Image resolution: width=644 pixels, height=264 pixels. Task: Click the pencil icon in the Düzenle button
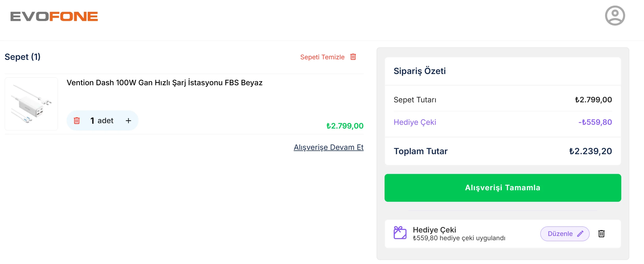click(x=580, y=234)
